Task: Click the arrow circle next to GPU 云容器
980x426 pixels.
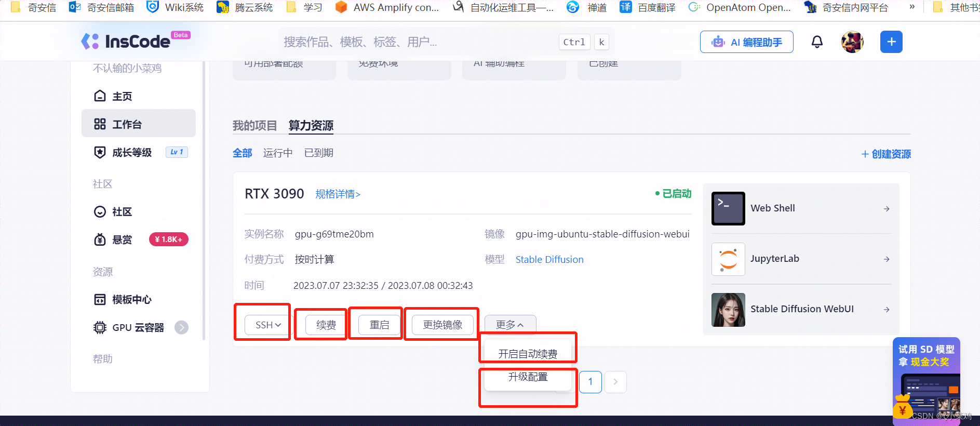Action: (x=181, y=327)
